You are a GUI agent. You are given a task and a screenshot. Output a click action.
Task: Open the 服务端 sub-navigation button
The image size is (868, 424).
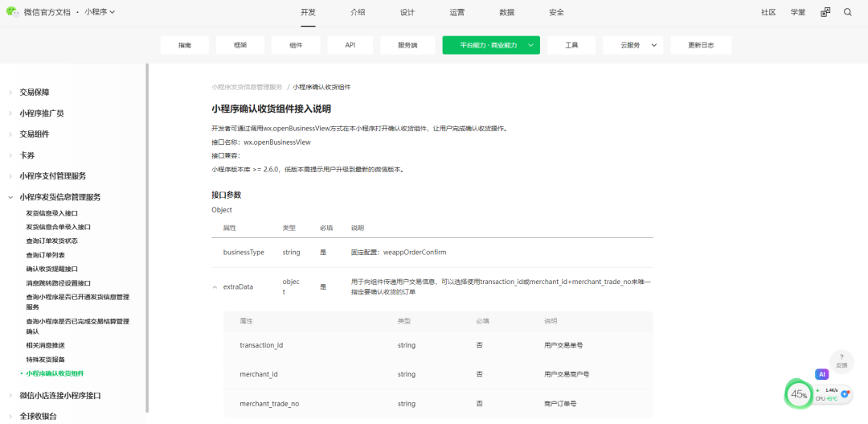coord(407,45)
